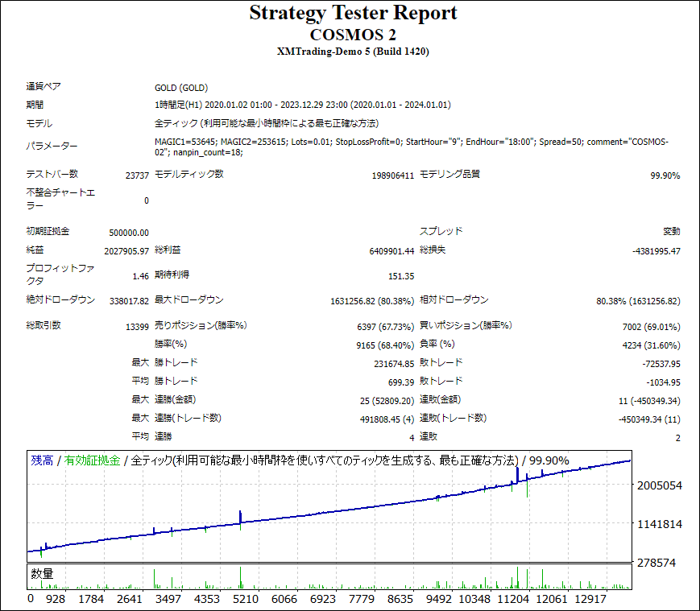This screenshot has height=611, width=700.
Task: Click the 有効証拠金 green legend label
Action: click(x=92, y=460)
